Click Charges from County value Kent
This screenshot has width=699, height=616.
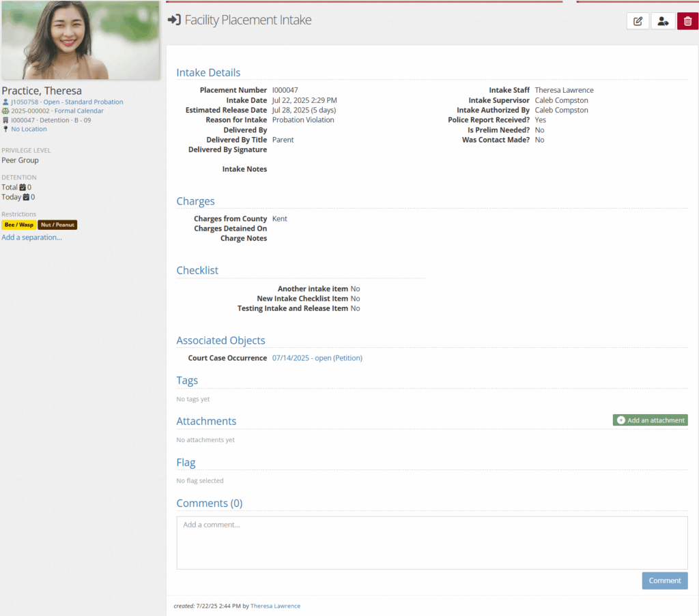pyautogui.click(x=279, y=219)
